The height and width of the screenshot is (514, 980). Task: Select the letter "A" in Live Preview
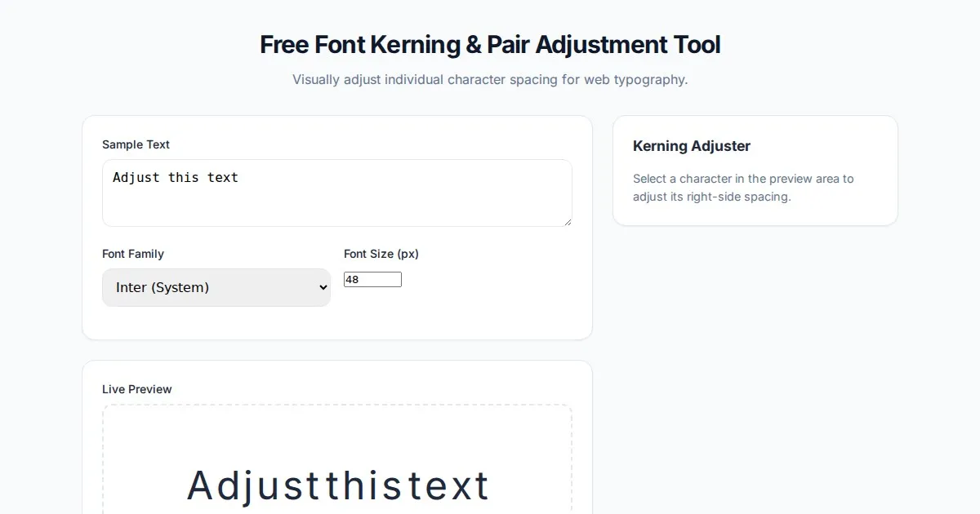pyautogui.click(x=201, y=486)
